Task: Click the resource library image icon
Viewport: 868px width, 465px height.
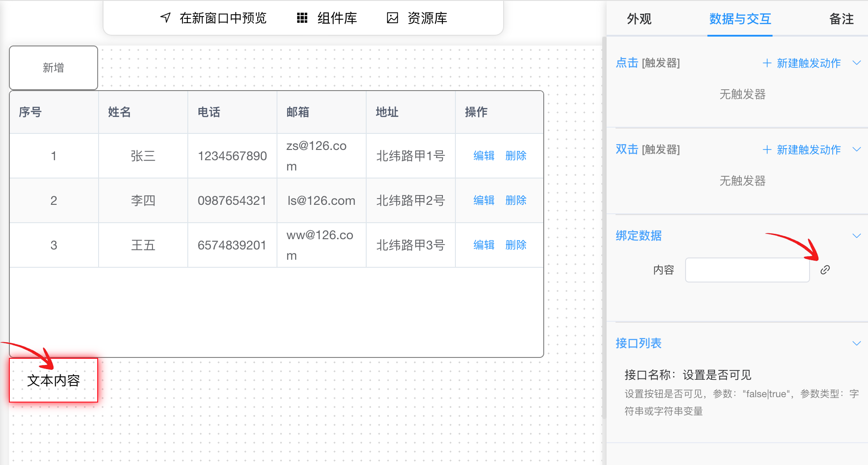Action: pos(393,18)
